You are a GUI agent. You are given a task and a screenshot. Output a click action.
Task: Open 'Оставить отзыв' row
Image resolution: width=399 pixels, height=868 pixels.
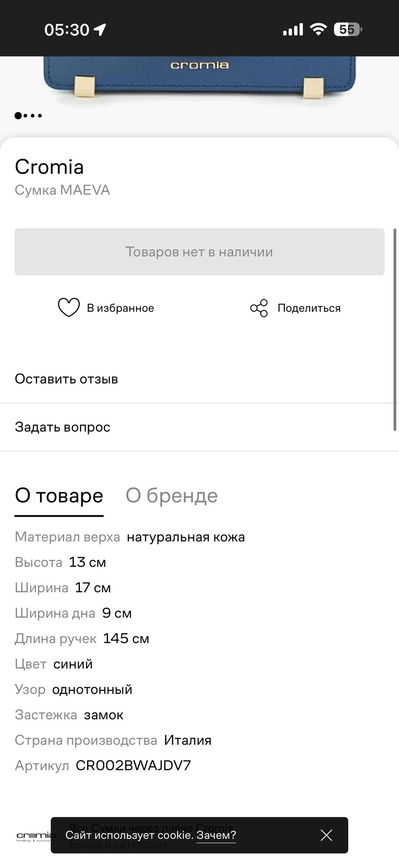[x=199, y=379]
